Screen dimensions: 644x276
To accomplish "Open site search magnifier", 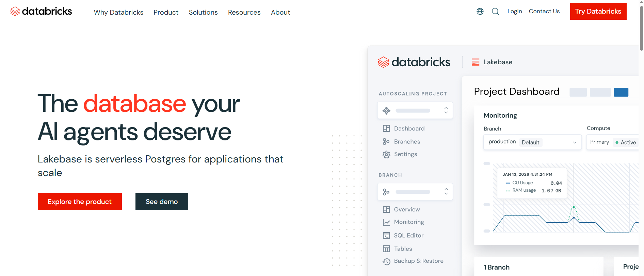I will tap(495, 12).
